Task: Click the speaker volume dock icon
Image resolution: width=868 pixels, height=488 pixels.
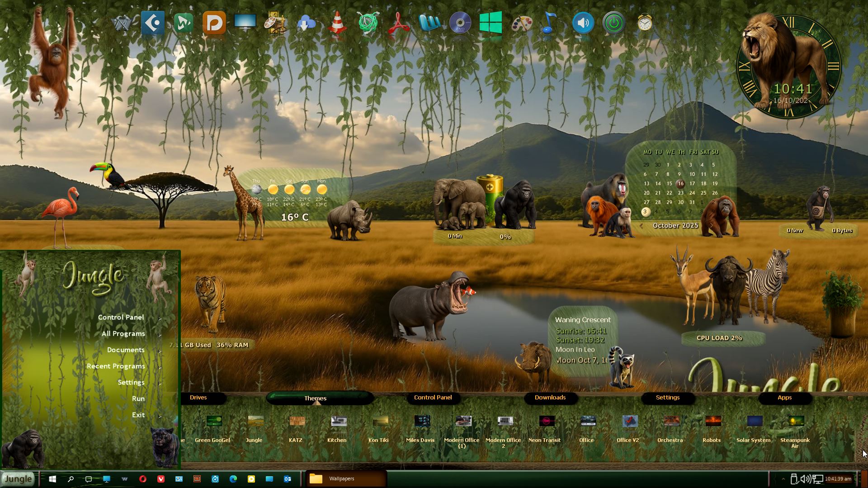Action: tap(583, 23)
